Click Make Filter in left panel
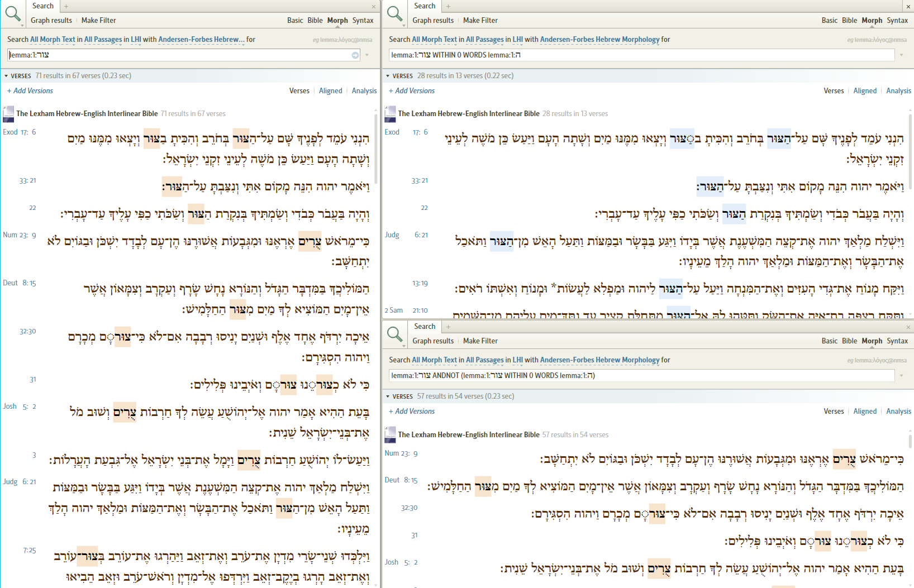This screenshot has width=914, height=588. tap(99, 20)
